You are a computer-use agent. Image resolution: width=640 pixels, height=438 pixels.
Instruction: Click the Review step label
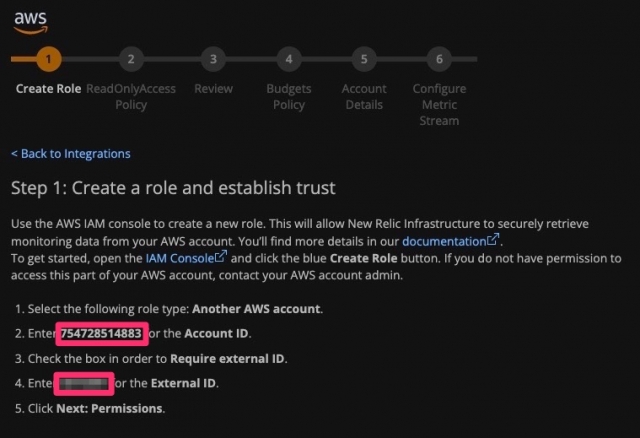pyautogui.click(x=213, y=89)
